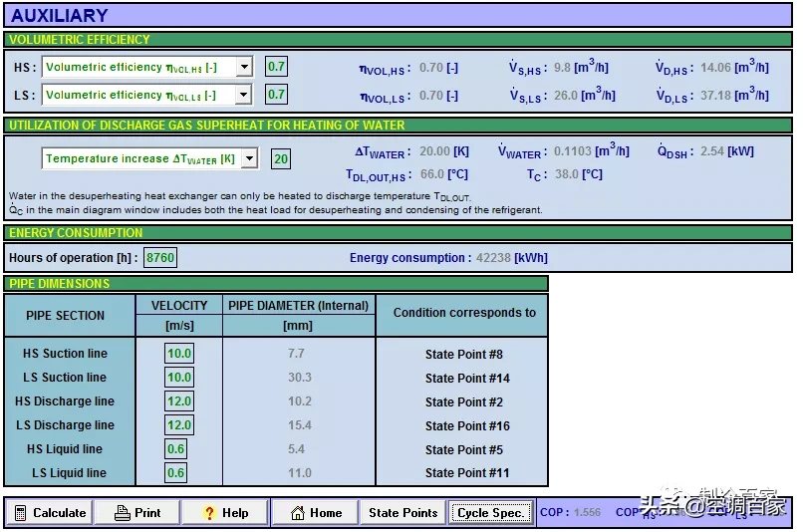
Task: Select LS Suction line diameter 30.3
Action: tap(300, 378)
